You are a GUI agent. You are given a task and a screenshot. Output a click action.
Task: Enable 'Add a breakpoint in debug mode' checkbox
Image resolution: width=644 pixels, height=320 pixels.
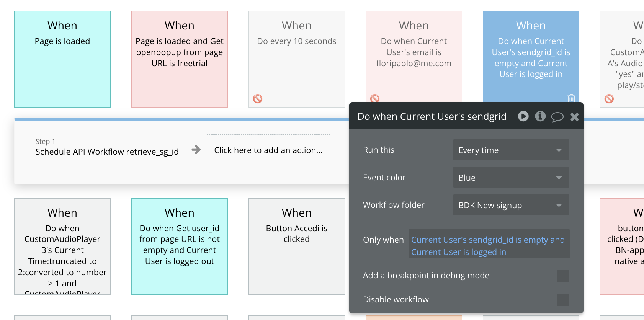pos(562,276)
